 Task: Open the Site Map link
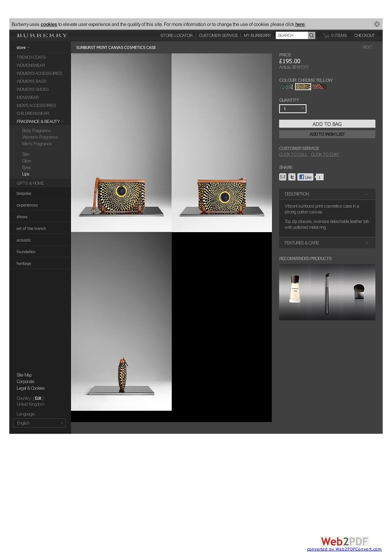[24, 375]
